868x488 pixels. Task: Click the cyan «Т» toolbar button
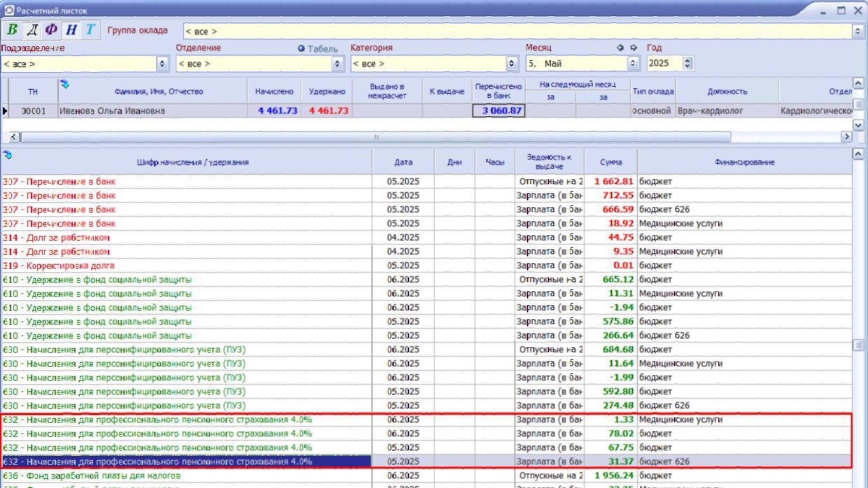pyautogui.click(x=90, y=30)
